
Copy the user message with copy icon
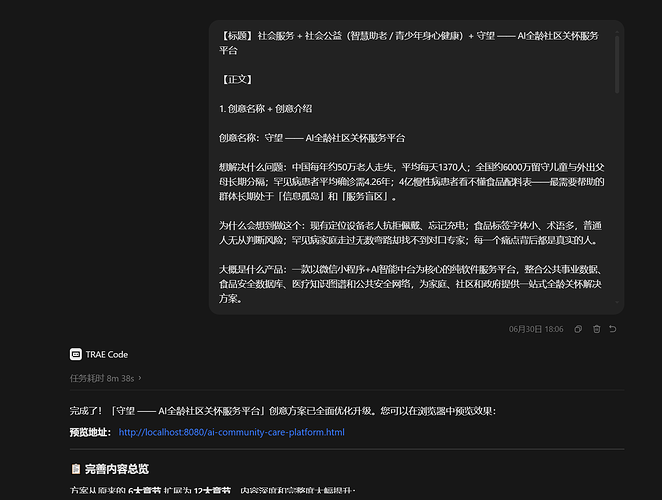click(x=578, y=329)
